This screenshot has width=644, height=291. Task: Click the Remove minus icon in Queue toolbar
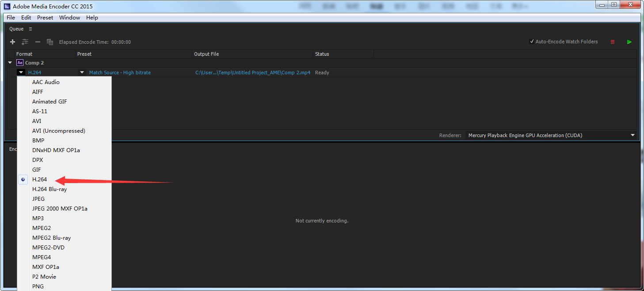[38, 42]
